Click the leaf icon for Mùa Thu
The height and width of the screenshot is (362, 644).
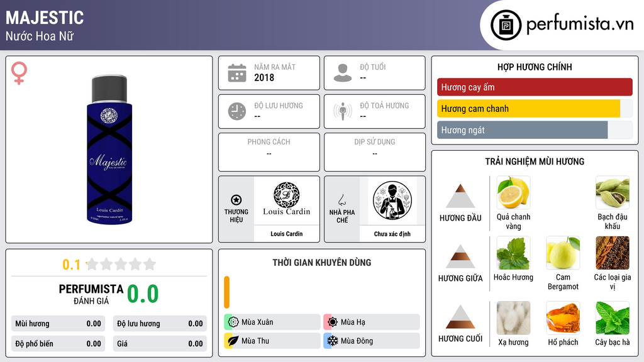tap(233, 341)
